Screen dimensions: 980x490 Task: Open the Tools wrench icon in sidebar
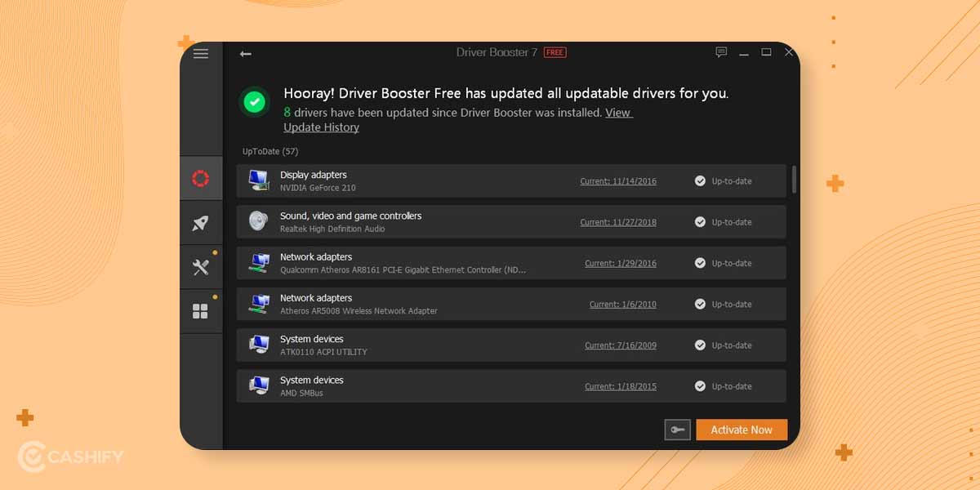point(200,266)
